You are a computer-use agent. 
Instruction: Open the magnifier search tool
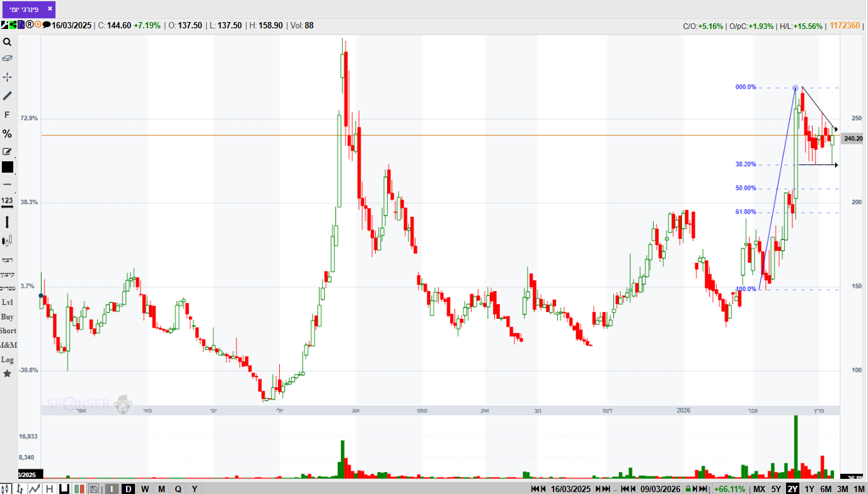(x=7, y=42)
